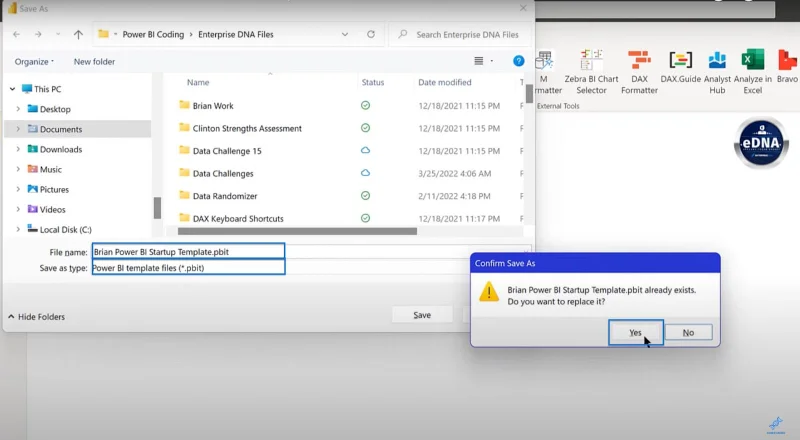Expand the Documents tree node
This screenshot has height=440, width=800.
click(18, 129)
